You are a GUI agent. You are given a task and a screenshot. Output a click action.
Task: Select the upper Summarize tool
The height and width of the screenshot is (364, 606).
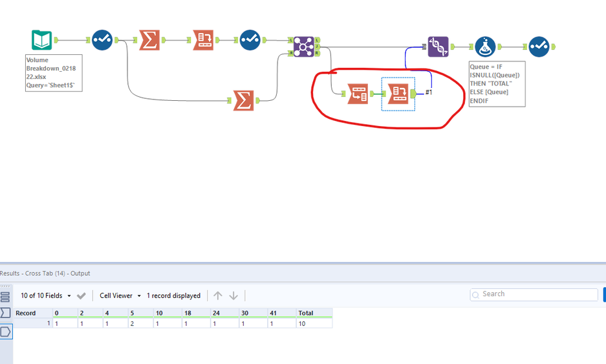(x=149, y=40)
